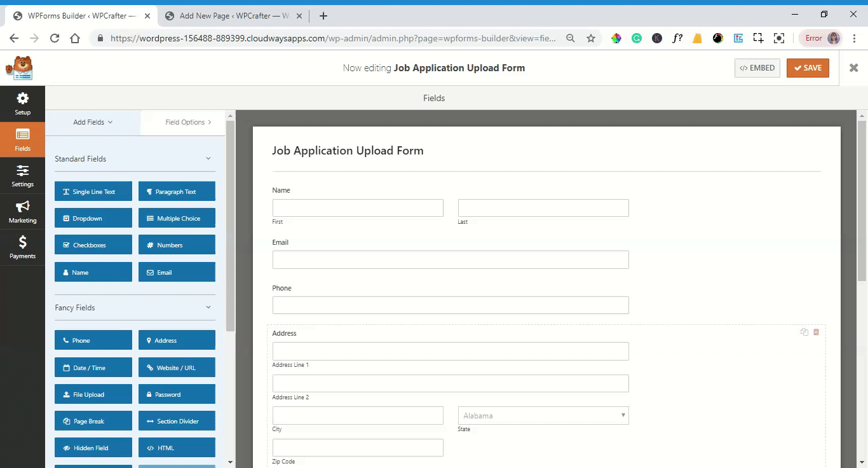Image resolution: width=868 pixels, height=468 pixels.
Task: Click the Last name input
Action: pyautogui.click(x=543, y=208)
